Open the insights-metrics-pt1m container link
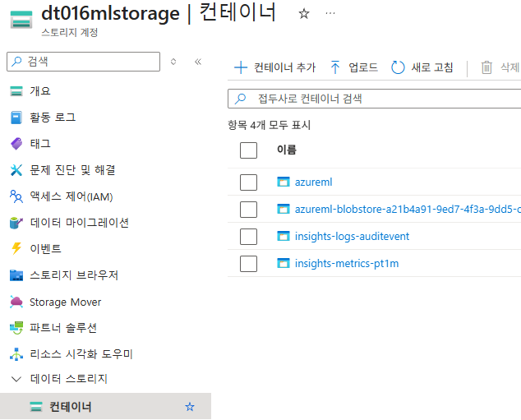This screenshot has width=521, height=420. tap(347, 264)
